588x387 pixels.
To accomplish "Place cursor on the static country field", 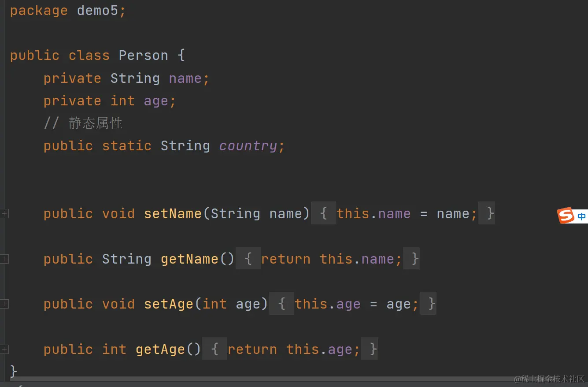I will [x=248, y=146].
